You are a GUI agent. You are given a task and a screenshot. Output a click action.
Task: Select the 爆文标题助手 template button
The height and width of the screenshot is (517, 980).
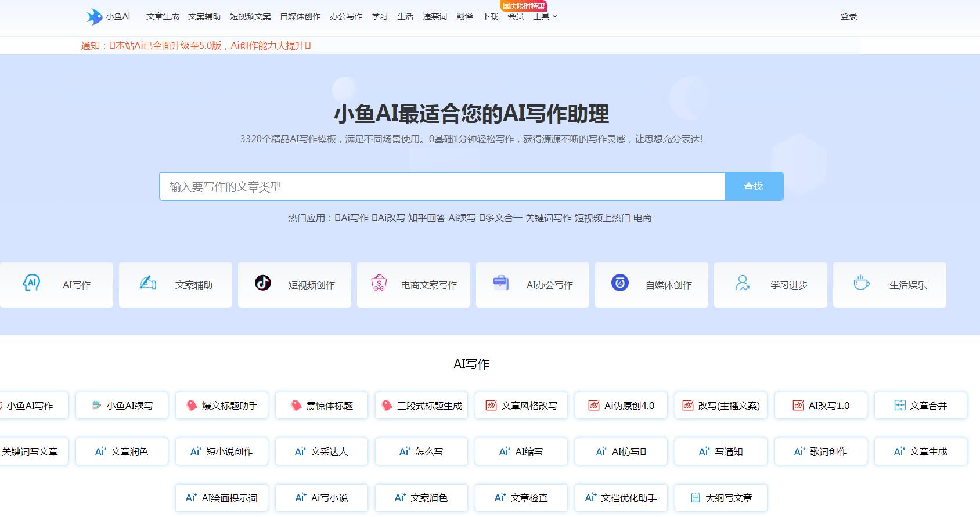(222, 406)
